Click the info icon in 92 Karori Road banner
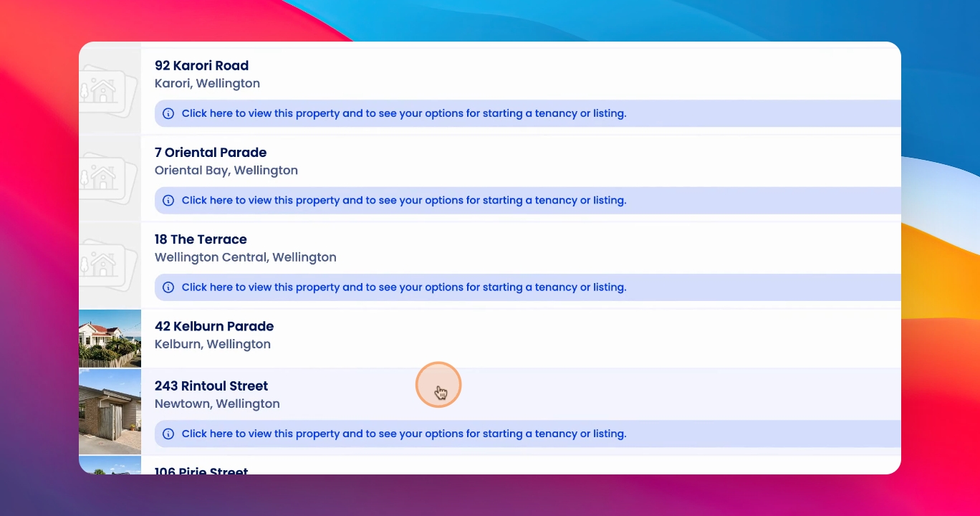The width and height of the screenshot is (980, 516). [x=168, y=113]
